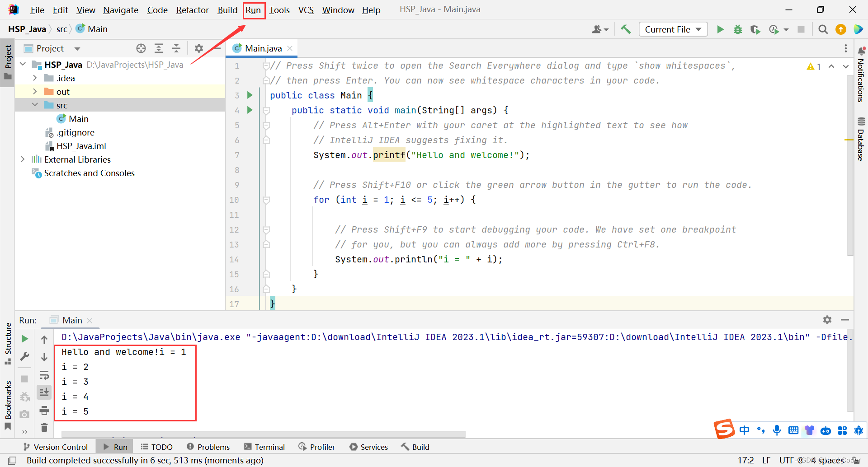This screenshot has width=868, height=467.
Task: Click the down arrow in Run console toolbar
Action: point(44,357)
